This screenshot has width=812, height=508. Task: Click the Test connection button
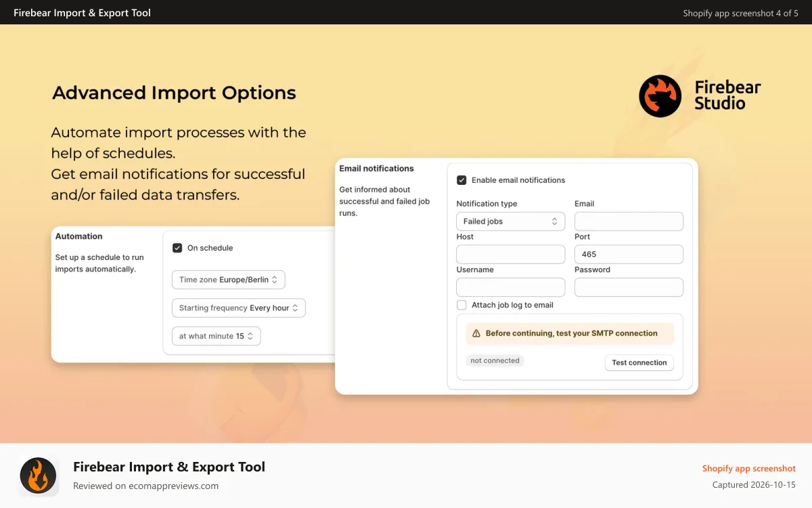coord(639,362)
